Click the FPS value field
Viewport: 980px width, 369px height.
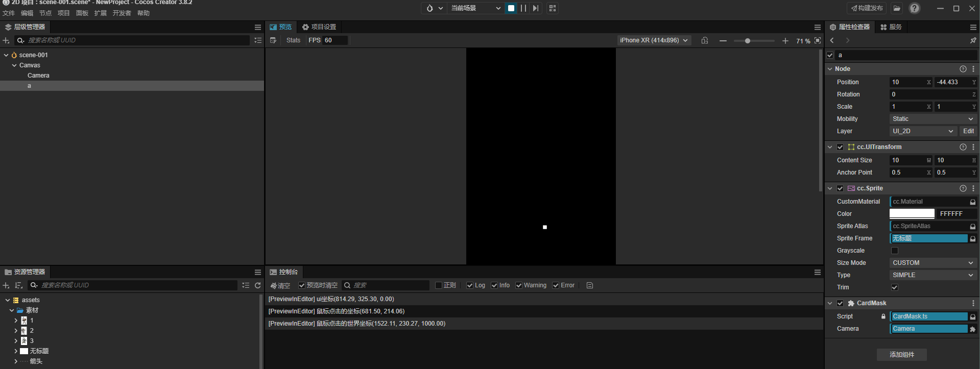[335, 40]
